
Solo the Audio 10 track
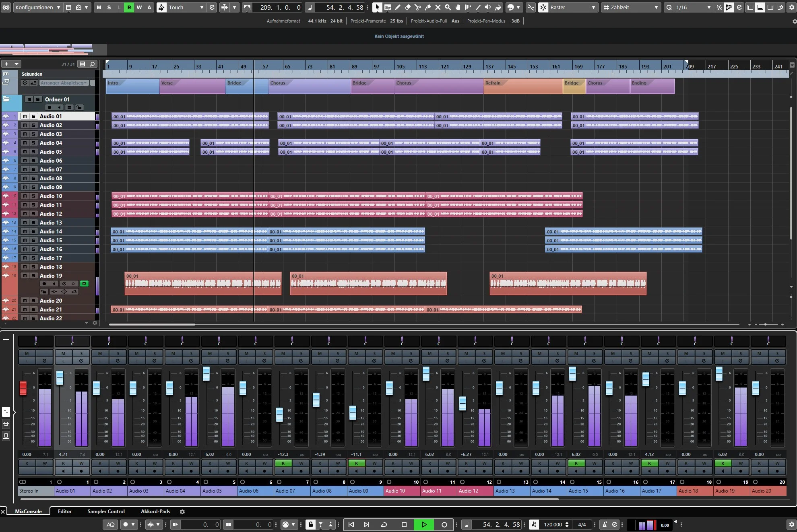33,196
